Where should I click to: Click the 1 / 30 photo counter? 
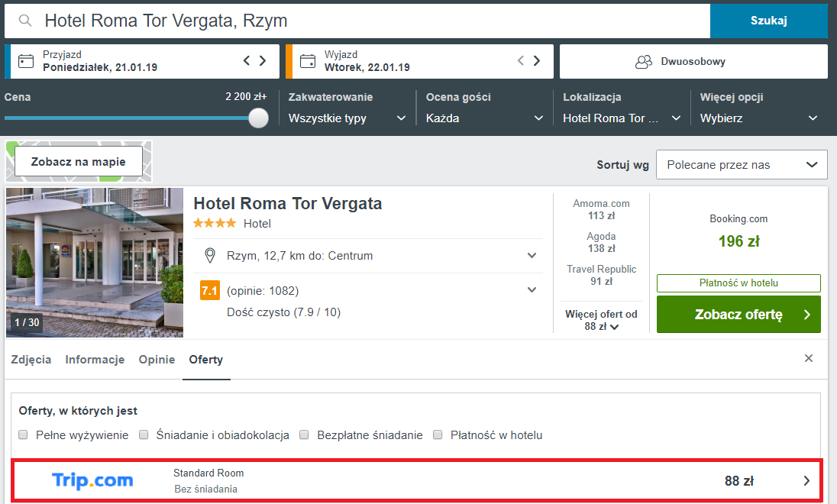[27, 322]
